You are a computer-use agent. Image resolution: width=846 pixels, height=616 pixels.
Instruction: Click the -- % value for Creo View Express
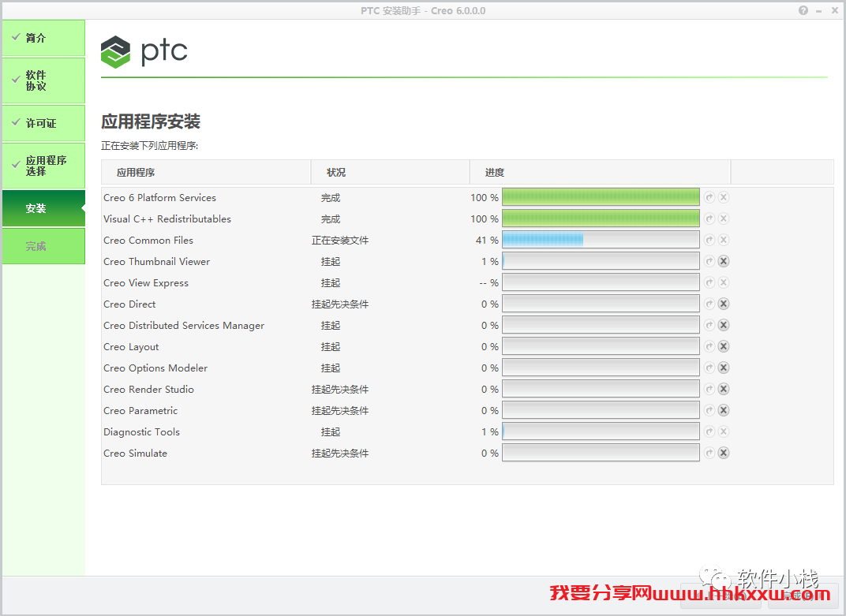tap(489, 282)
